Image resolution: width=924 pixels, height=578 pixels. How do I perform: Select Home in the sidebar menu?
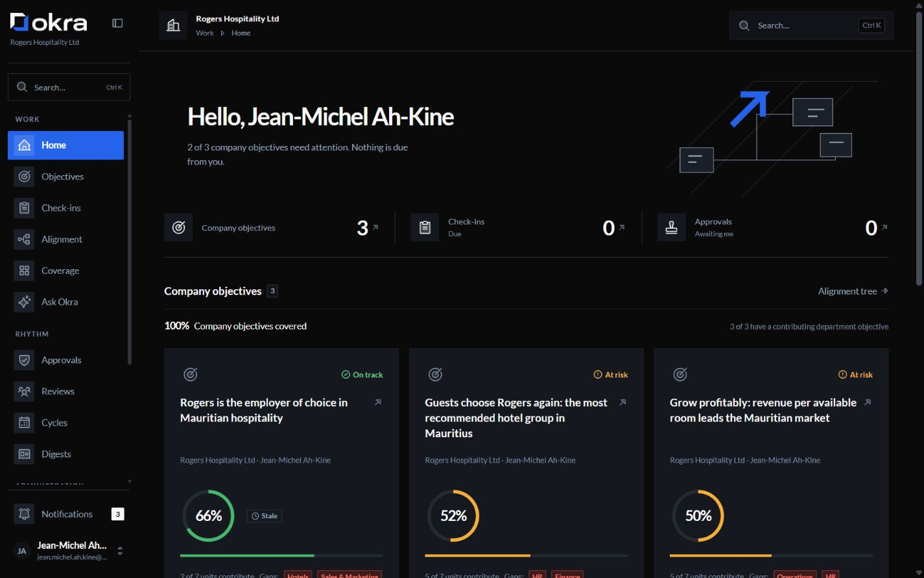point(65,145)
